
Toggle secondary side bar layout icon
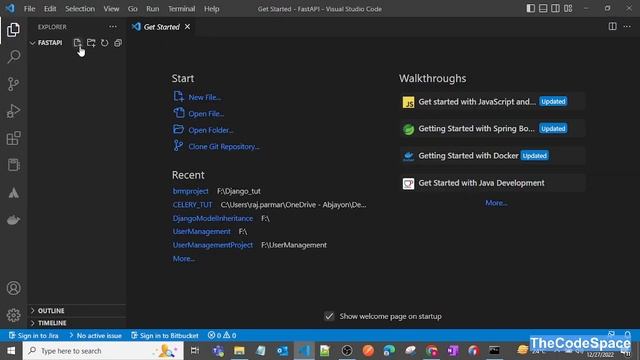(x=556, y=8)
